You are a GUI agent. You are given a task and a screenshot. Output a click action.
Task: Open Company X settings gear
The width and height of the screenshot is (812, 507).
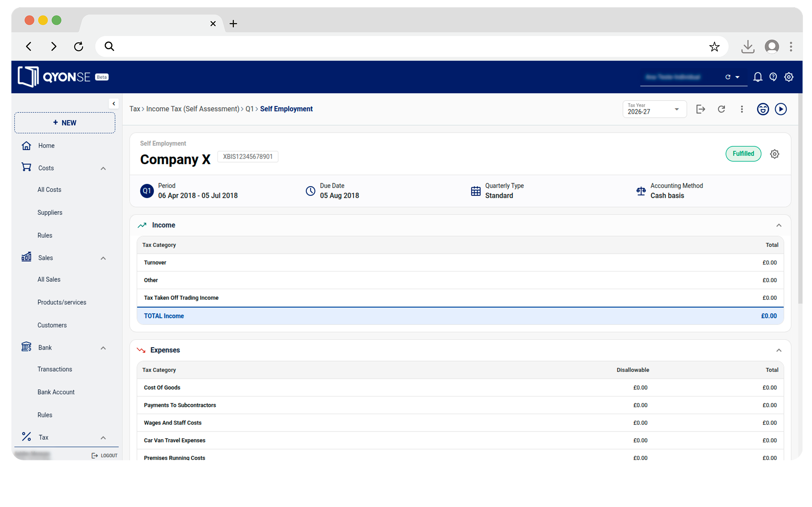point(774,154)
